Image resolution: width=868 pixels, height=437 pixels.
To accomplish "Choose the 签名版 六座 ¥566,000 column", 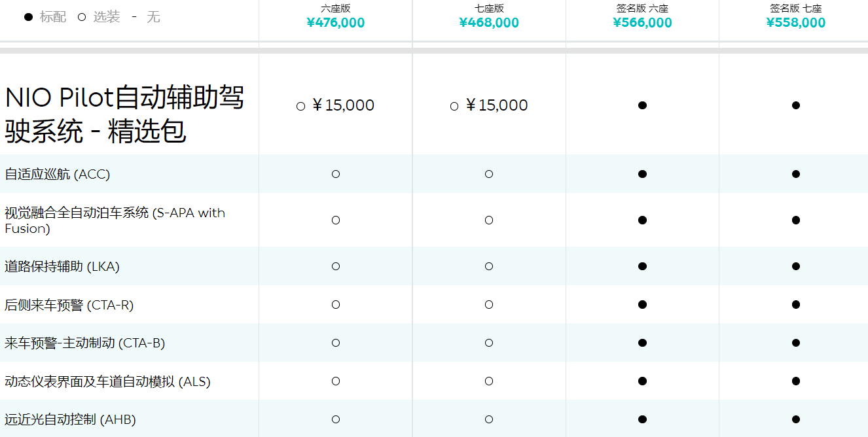I will tap(642, 16).
